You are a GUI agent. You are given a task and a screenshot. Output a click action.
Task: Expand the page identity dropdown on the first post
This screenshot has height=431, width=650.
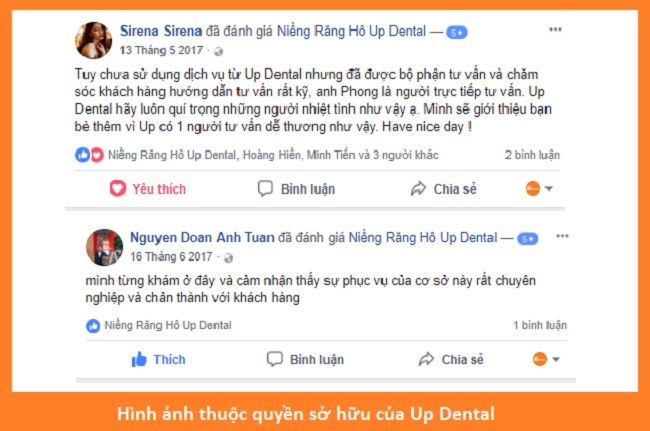(539, 189)
